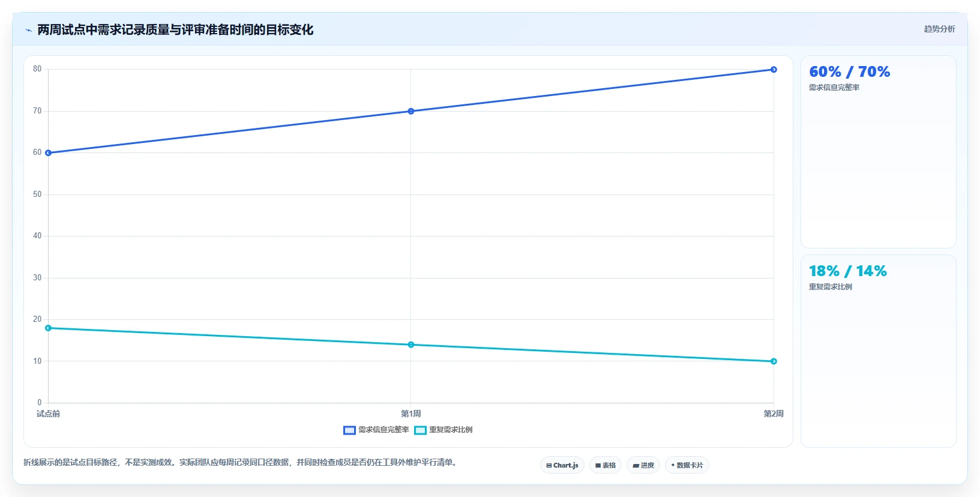Screen dimensions: 980x497
Task: Click the y-axis label 80
Action: click(x=37, y=69)
